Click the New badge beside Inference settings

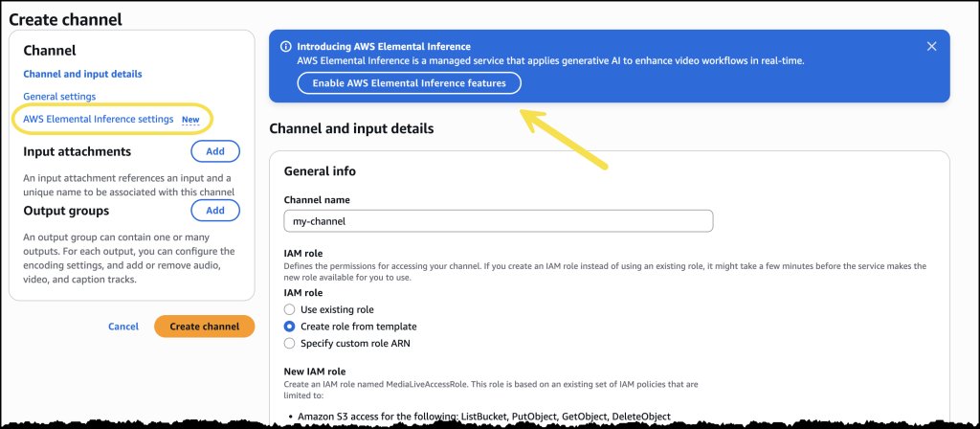(190, 120)
